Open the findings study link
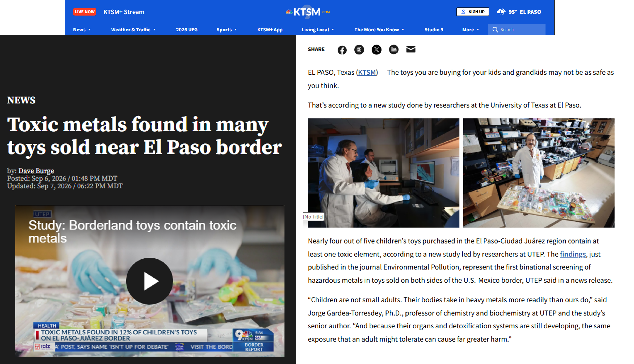Screen dimensions: 634x364 coord(572,254)
